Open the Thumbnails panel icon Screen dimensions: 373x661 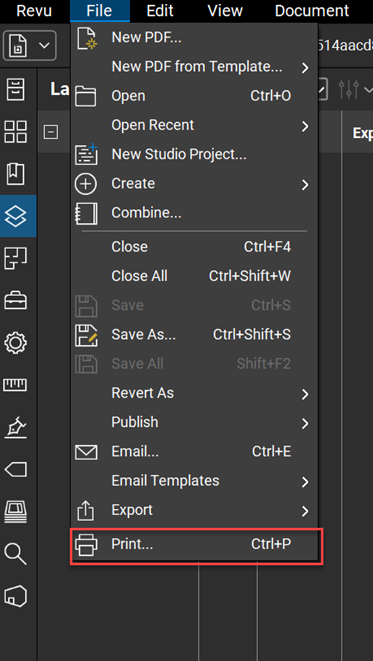(16, 132)
